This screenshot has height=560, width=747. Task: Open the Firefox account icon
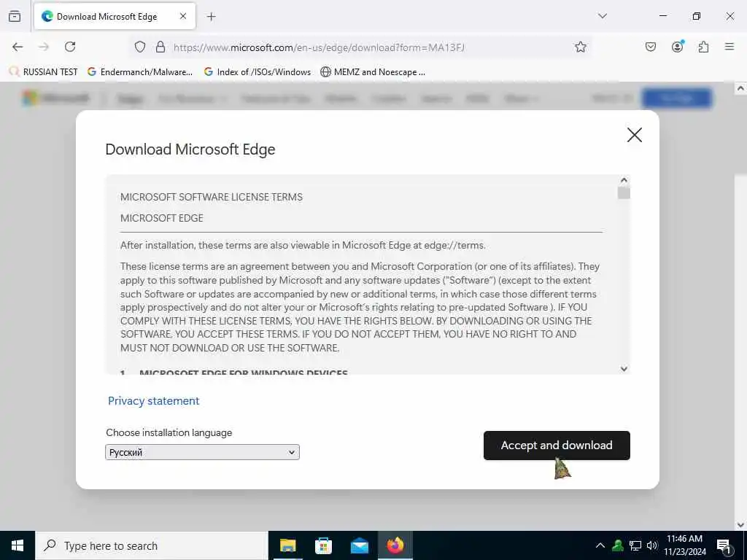[678, 46]
